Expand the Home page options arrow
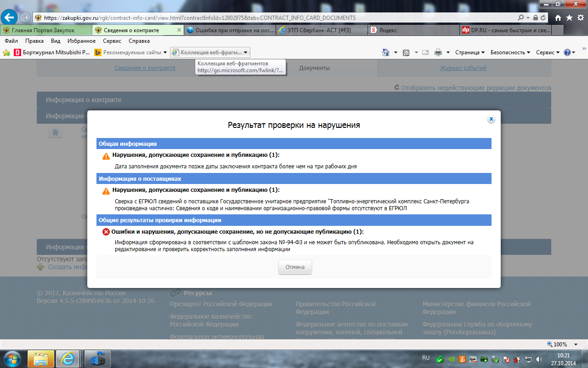The image size is (588, 368). point(396,52)
